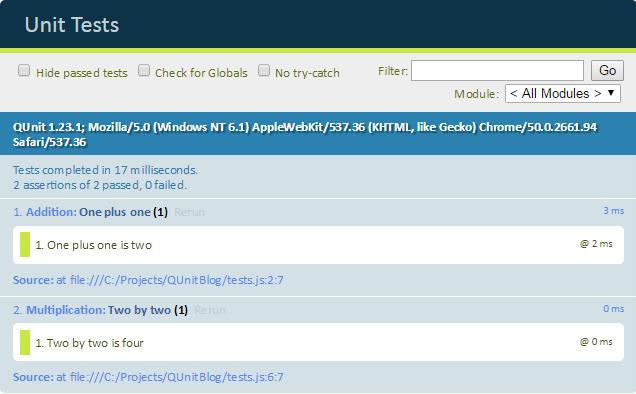Click the Rerun link for Addition test
The width and height of the screenshot is (636, 394).
pyautogui.click(x=189, y=212)
